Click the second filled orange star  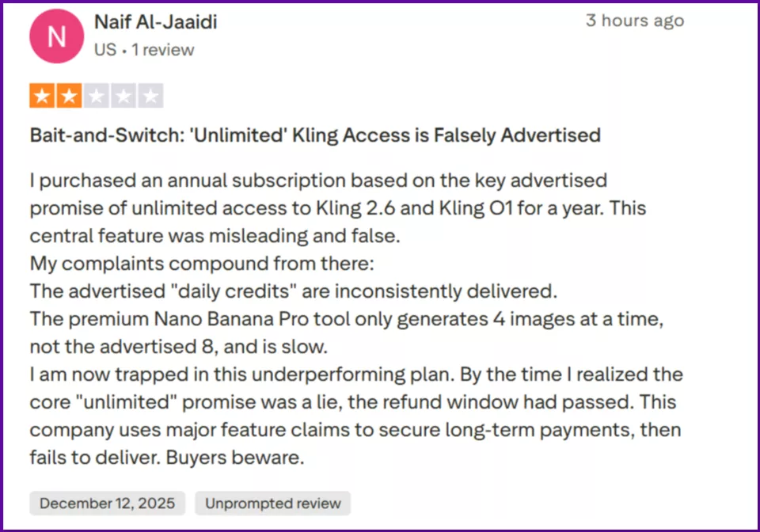pyautogui.click(x=69, y=95)
